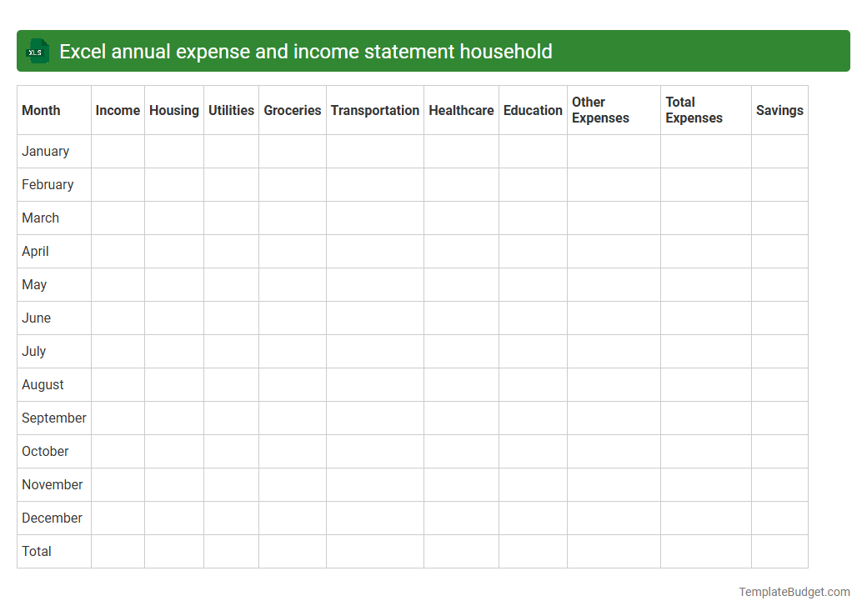The image size is (867, 616).
Task: Click the September row label
Action: (x=53, y=418)
